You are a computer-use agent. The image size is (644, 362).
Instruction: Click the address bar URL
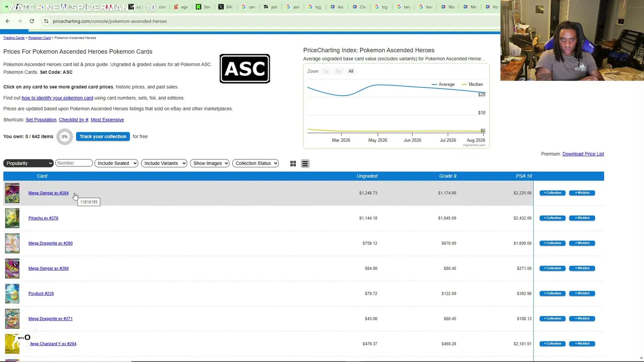110,21
